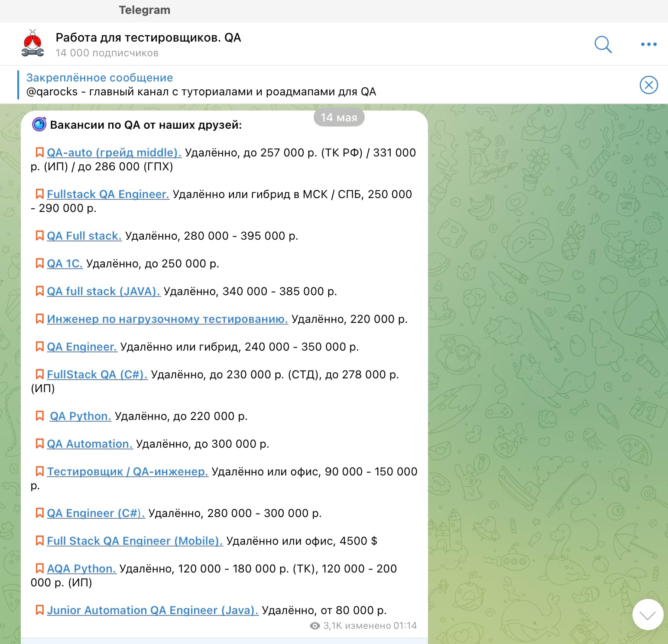This screenshot has width=668, height=644.
Task: Click the Вакансии по QA от наших друзей heading
Action: (x=146, y=125)
